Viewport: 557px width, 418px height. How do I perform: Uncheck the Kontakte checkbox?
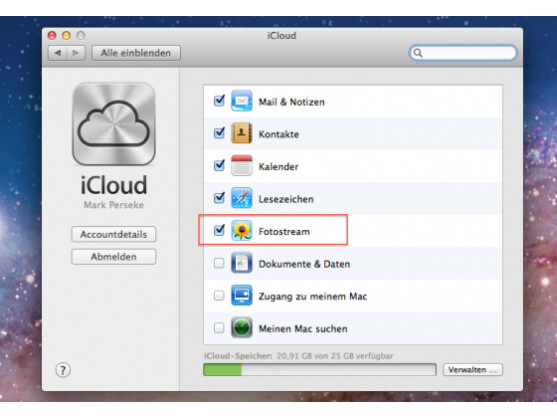(219, 134)
